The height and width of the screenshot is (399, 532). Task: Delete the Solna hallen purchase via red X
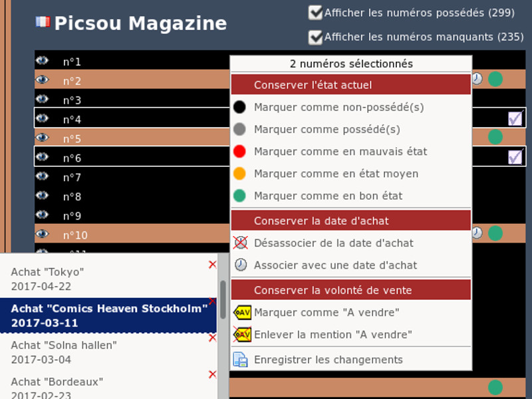(x=213, y=338)
